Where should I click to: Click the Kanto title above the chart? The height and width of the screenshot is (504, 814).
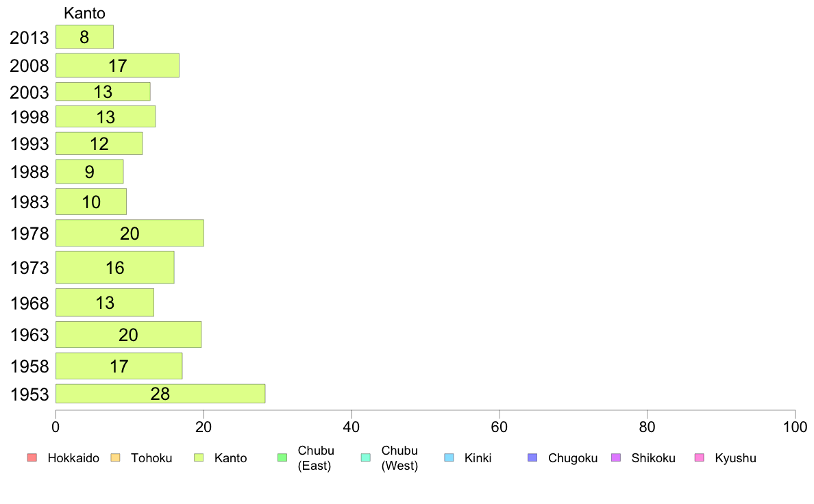pyautogui.click(x=84, y=13)
